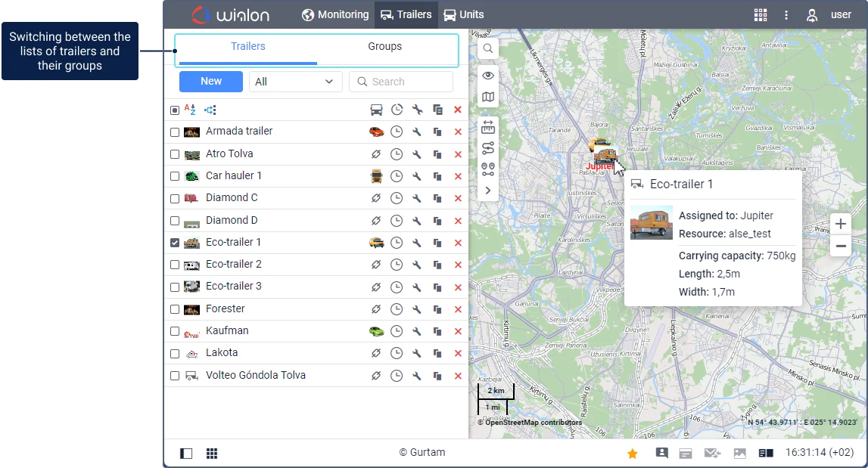Copy the Volteo Góndola Tolva trailer

coord(437,376)
